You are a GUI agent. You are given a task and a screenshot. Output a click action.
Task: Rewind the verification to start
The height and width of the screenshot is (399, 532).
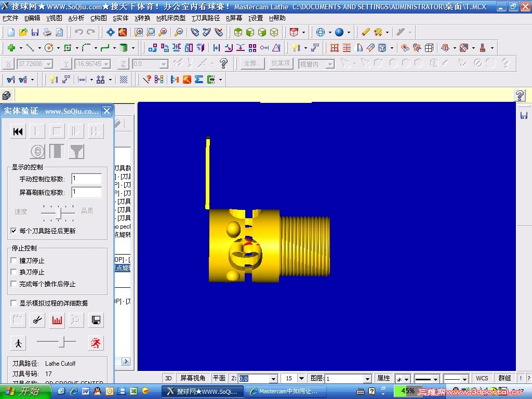tap(18, 131)
